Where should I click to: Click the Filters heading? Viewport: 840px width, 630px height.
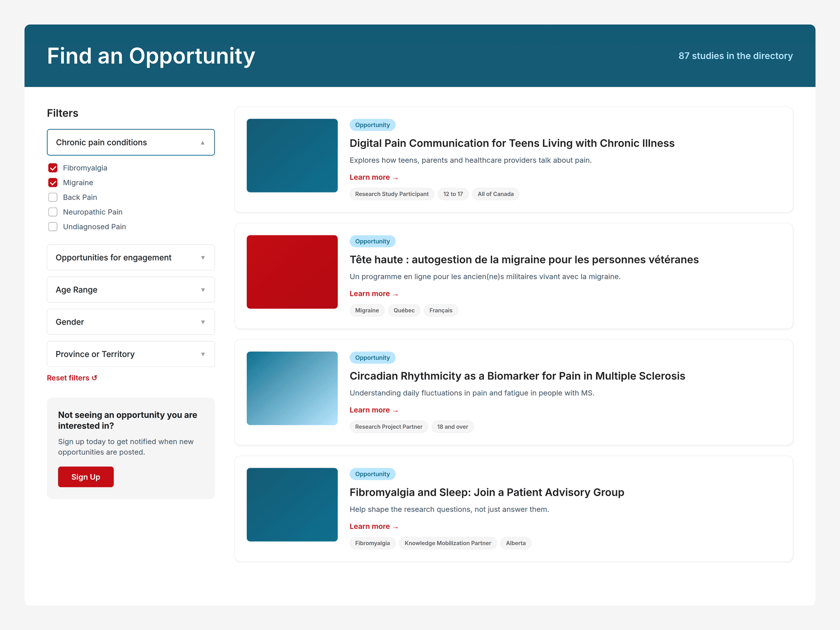[63, 113]
